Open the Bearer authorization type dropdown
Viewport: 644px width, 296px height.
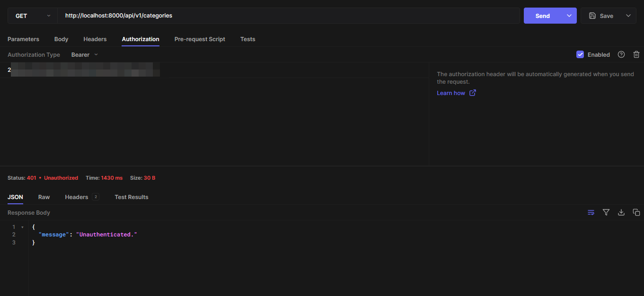pyautogui.click(x=85, y=54)
